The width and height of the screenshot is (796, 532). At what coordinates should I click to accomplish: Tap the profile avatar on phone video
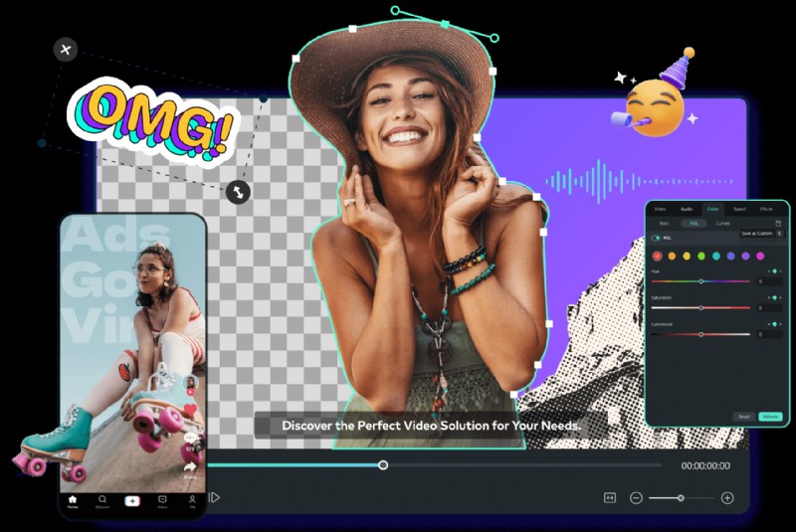click(190, 384)
